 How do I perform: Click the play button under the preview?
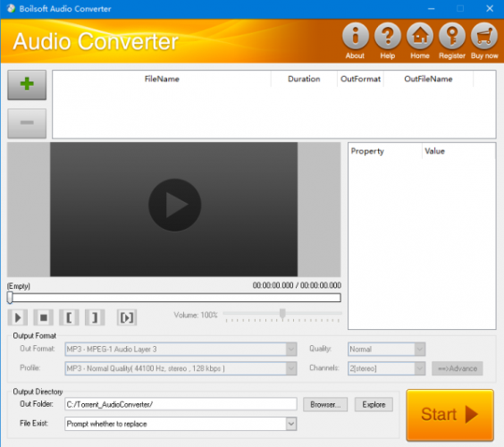(x=18, y=317)
